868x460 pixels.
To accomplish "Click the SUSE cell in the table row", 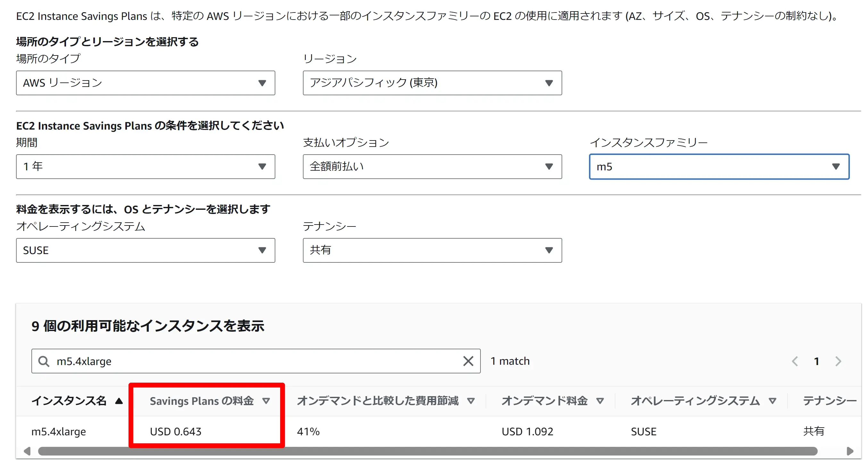I will click(644, 431).
